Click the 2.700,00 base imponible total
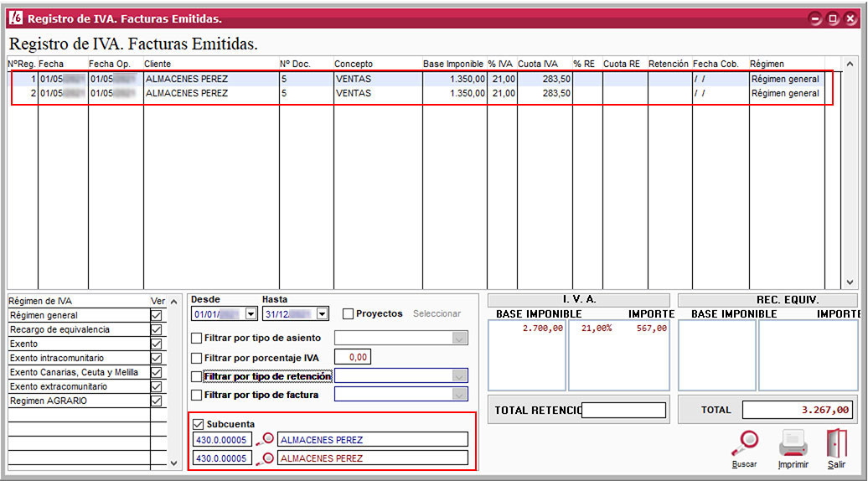This screenshot has height=481, width=868. point(542,328)
